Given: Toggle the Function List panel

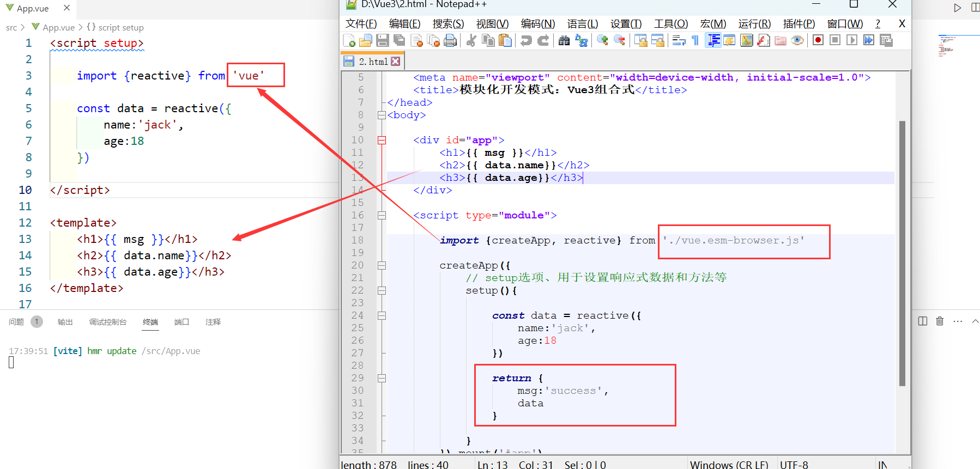Looking at the screenshot, I should pos(764,40).
